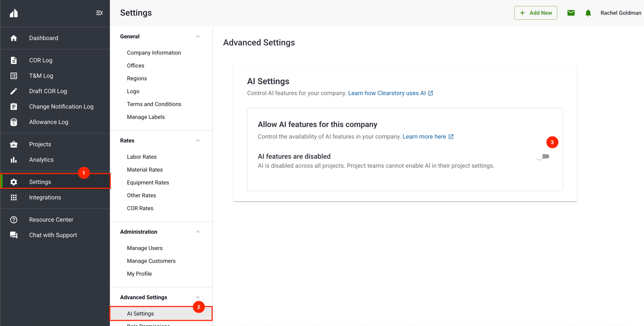This screenshot has height=326, width=644.
Task: Open Offices settings page
Action: click(136, 66)
